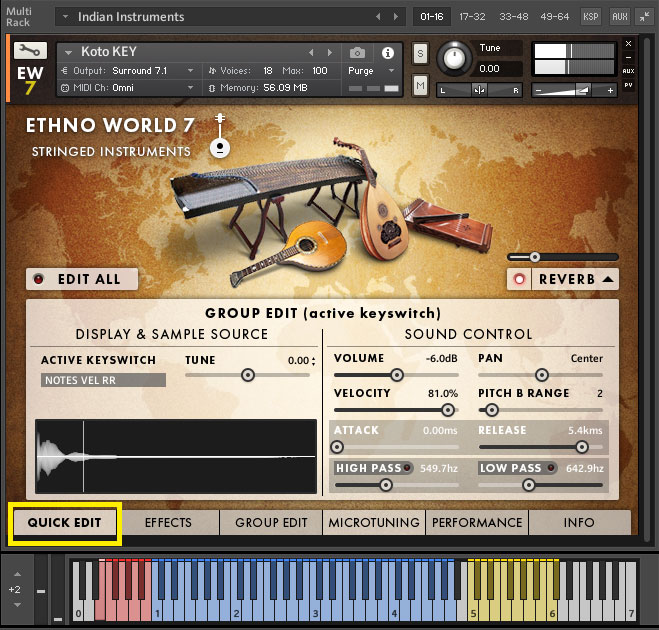This screenshot has height=630, width=659.
Task: Click the EW 7 logo
Action: coord(30,80)
